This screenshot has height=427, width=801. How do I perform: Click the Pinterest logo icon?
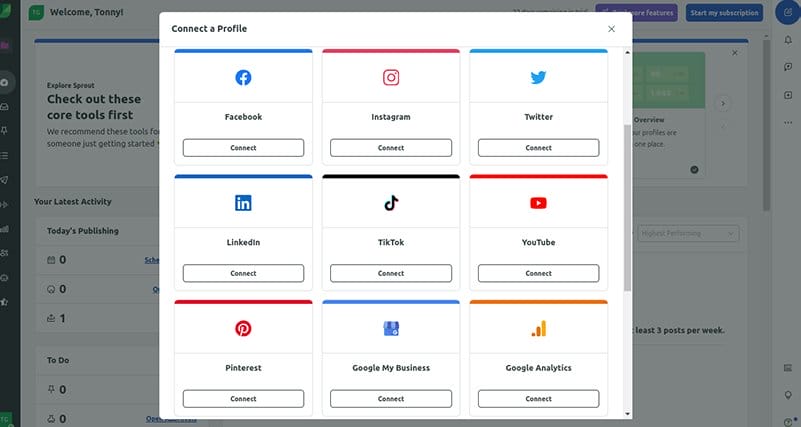243,328
